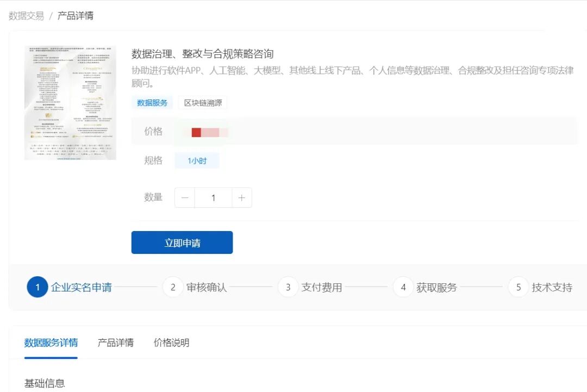Click the 数据服务 category tag

click(152, 102)
